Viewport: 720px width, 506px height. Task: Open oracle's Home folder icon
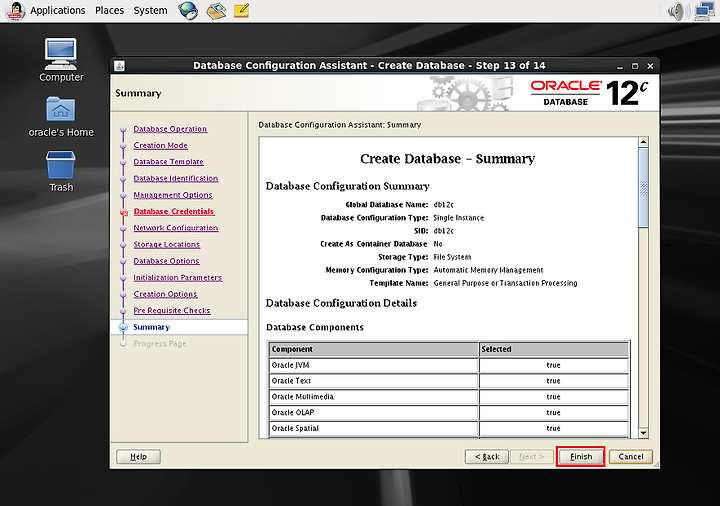(x=61, y=117)
